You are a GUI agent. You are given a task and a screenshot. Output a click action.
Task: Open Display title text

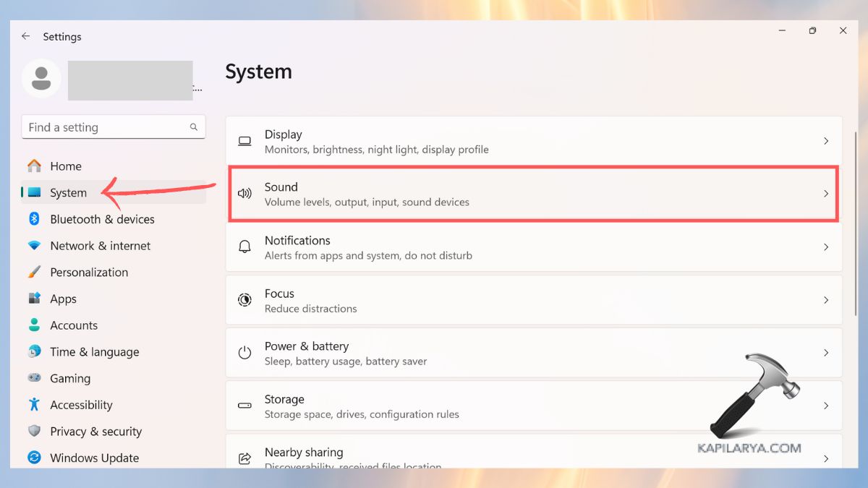283,134
